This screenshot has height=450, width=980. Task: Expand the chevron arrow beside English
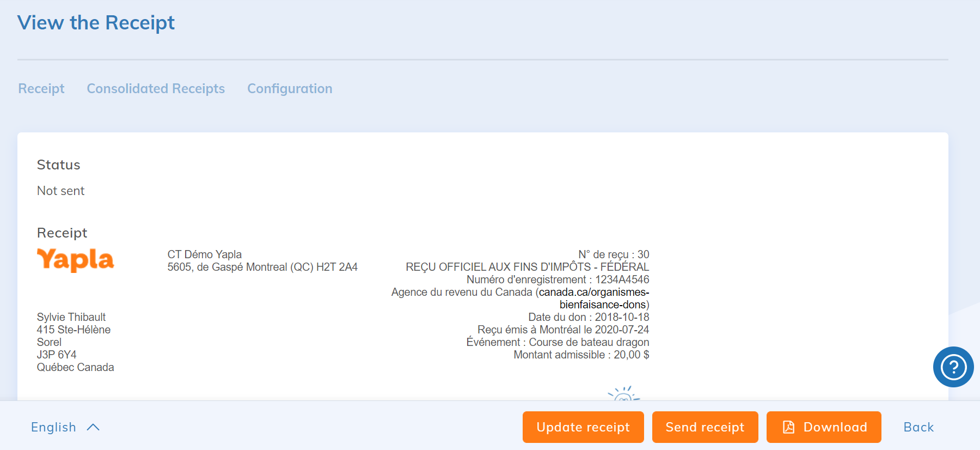click(93, 427)
